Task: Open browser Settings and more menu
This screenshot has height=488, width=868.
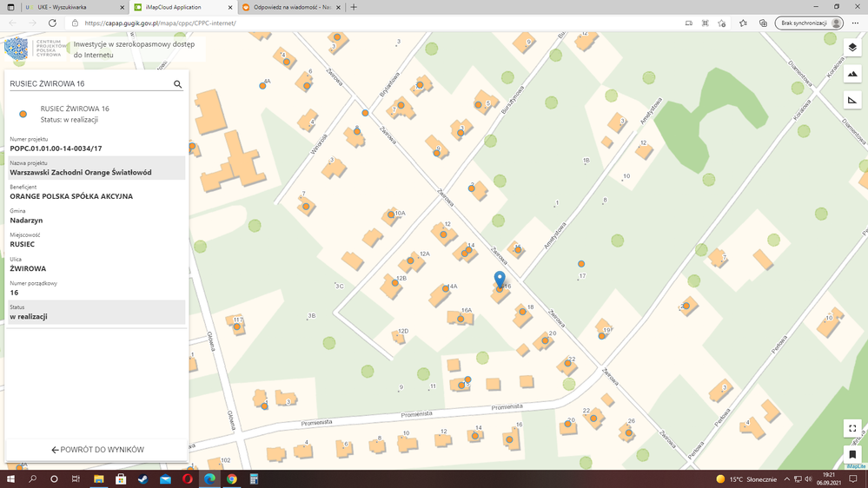Action: tap(856, 23)
